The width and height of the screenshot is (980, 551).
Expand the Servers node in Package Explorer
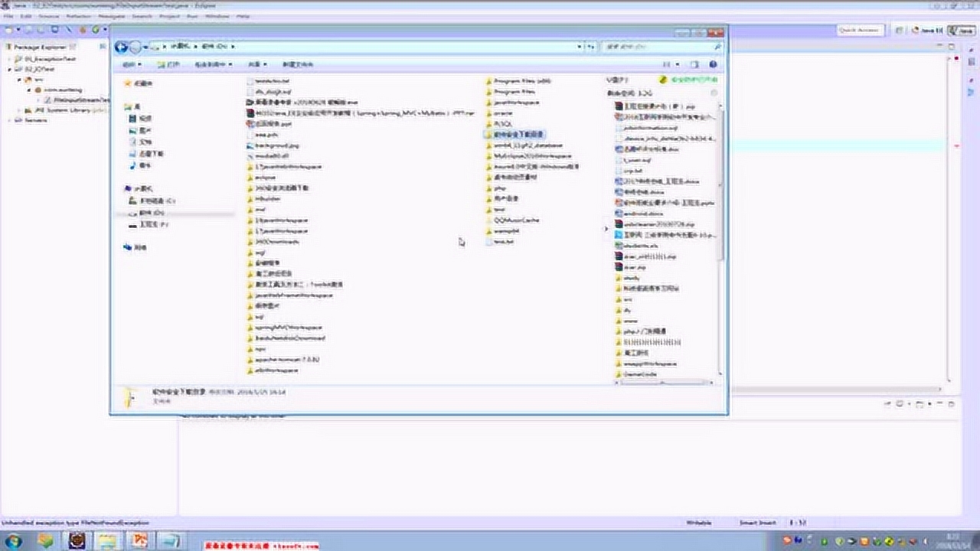(x=10, y=120)
